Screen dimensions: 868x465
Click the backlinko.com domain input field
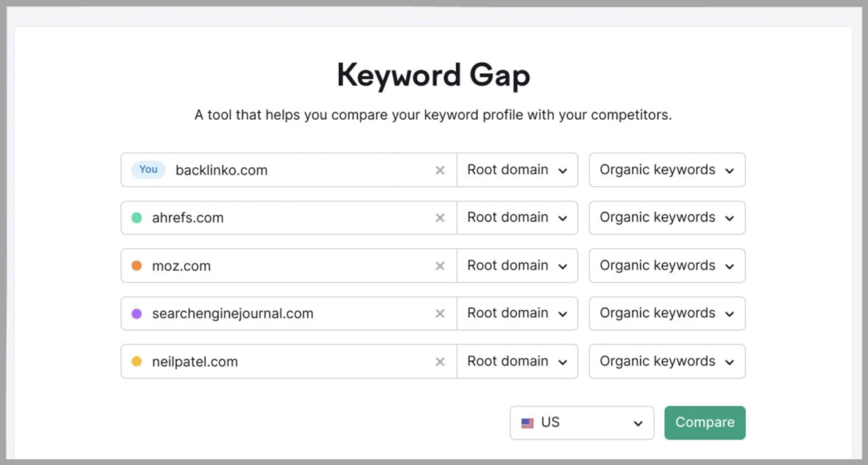click(298, 170)
